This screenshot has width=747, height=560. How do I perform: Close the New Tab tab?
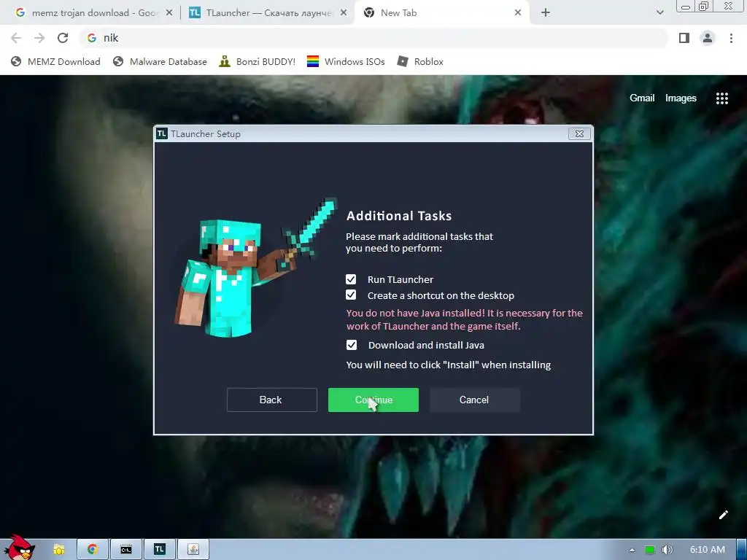click(518, 13)
